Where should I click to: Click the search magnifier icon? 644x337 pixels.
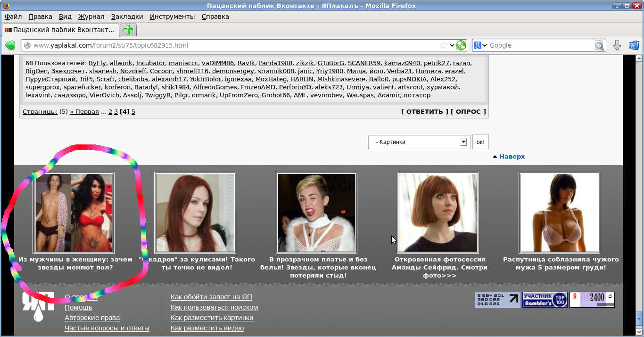coord(599,45)
